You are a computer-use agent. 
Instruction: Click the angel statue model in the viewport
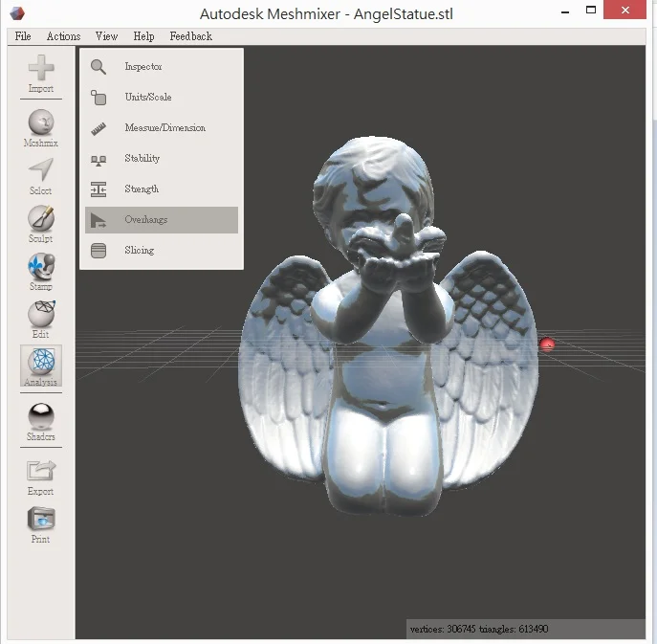pos(387,327)
